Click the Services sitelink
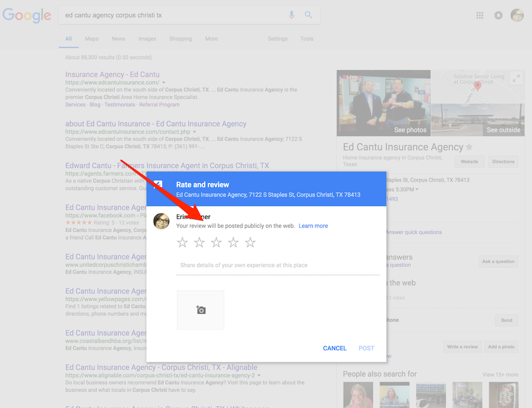532x408 pixels. coord(76,104)
